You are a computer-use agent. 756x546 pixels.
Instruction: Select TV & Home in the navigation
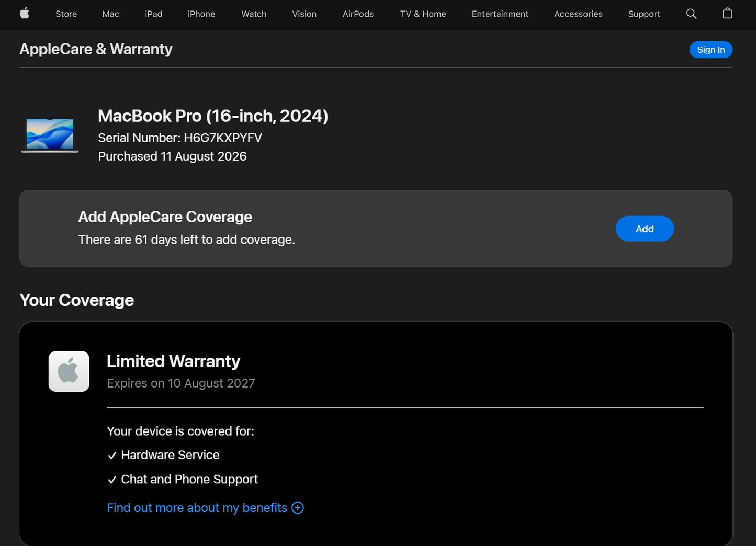pyautogui.click(x=423, y=14)
